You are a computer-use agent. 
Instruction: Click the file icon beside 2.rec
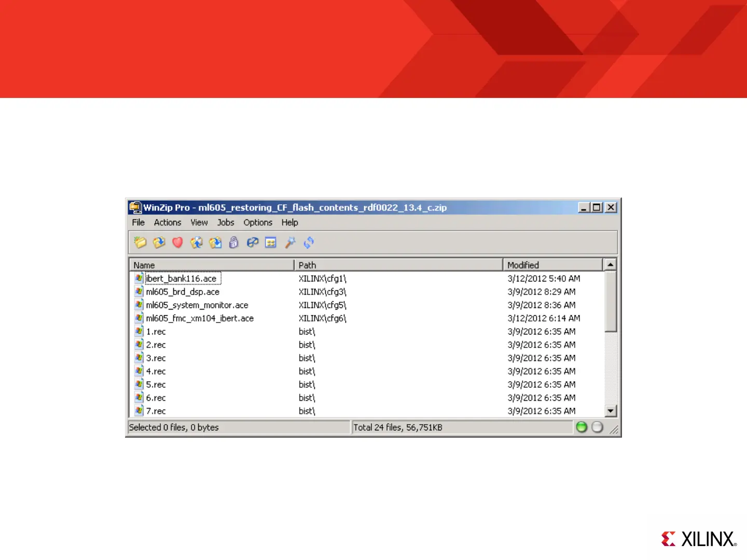(x=139, y=344)
